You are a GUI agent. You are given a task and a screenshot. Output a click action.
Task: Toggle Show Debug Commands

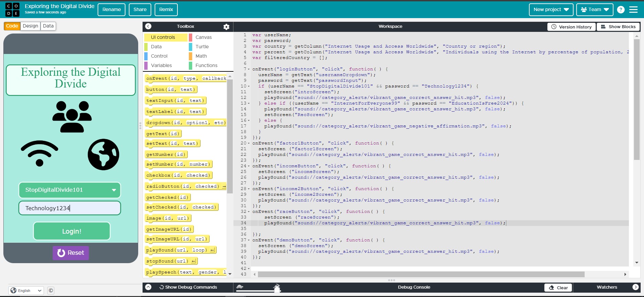pos(188,287)
